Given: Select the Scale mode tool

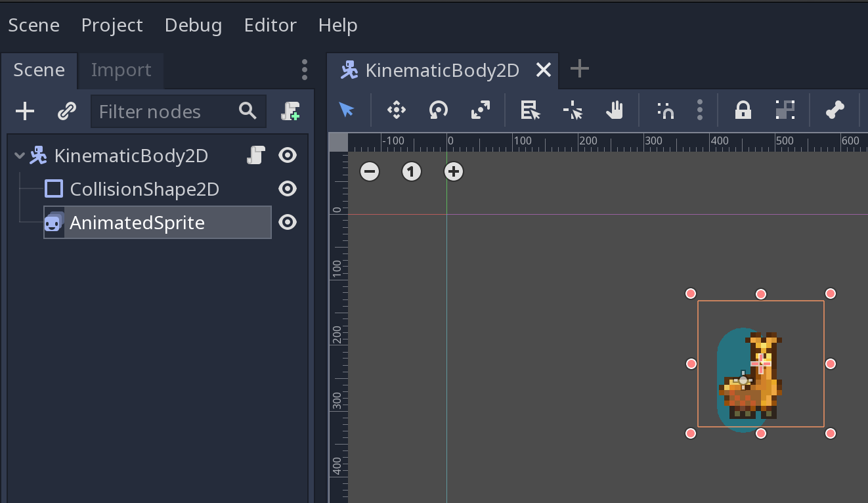Looking at the screenshot, I should (x=481, y=110).
